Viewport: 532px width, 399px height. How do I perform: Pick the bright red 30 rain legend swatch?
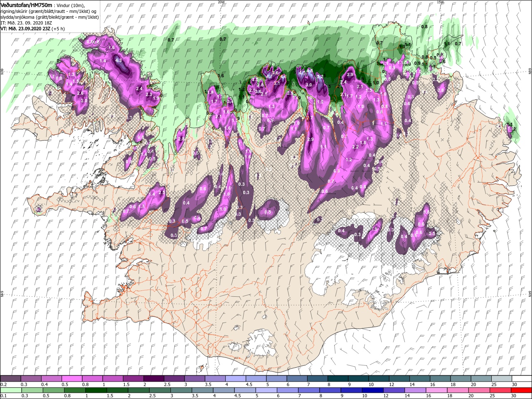[x=521, y=390]
